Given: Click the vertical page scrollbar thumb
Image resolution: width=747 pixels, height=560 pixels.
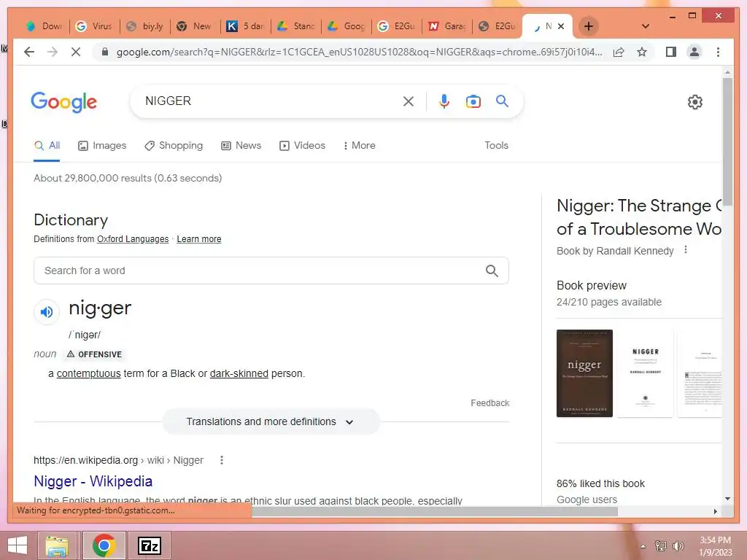Looking at the screenshot, I should [x=727, y=141].
